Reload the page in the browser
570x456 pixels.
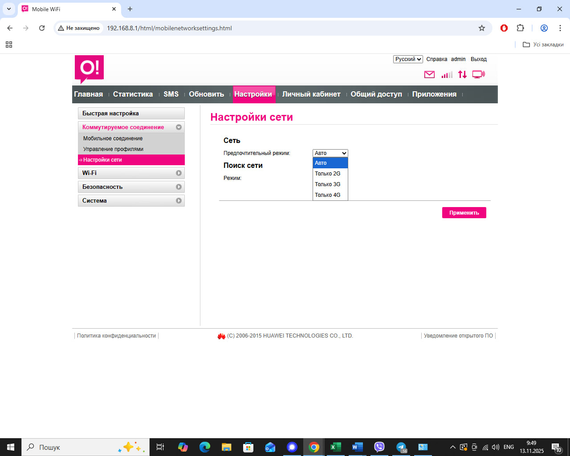[x=42, y=28]
